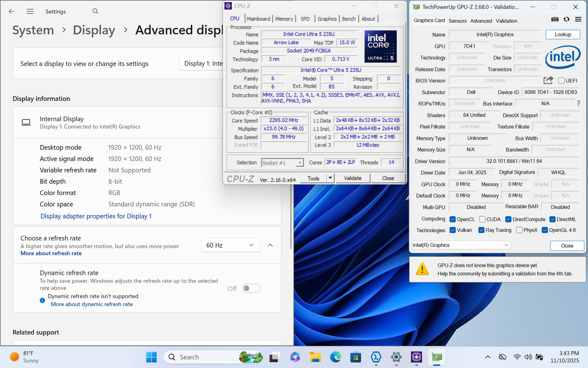Click the Settings search magnifier icon
The width and height of the screenshot is (588, 368).
(95, 11)
